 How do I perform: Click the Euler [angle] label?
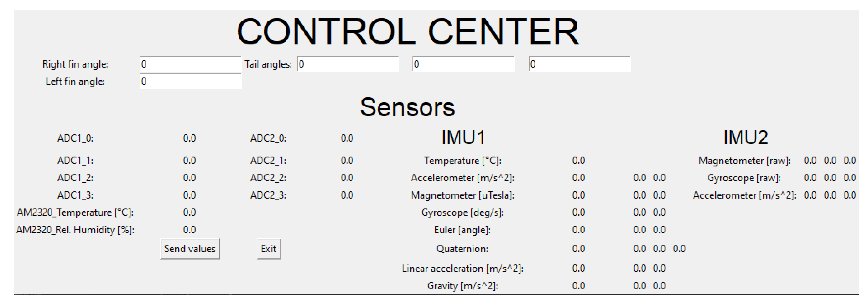tap(462, 230)
